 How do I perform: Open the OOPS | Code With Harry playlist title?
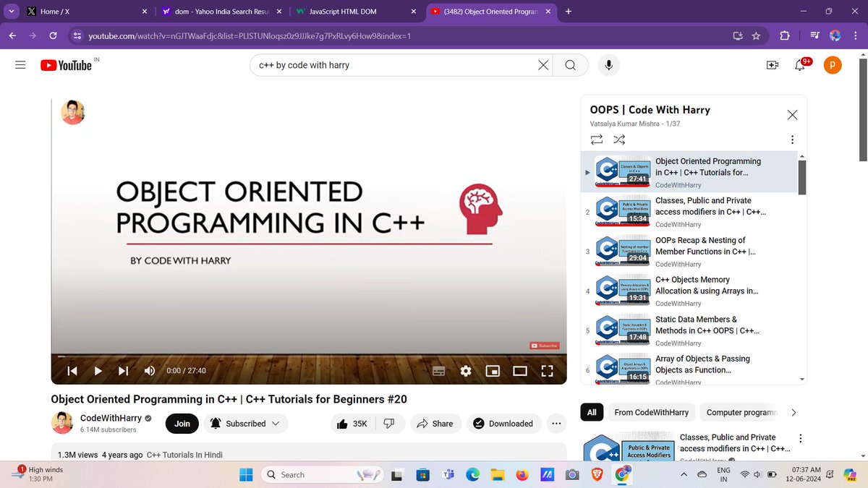click(x=650, y=110)
